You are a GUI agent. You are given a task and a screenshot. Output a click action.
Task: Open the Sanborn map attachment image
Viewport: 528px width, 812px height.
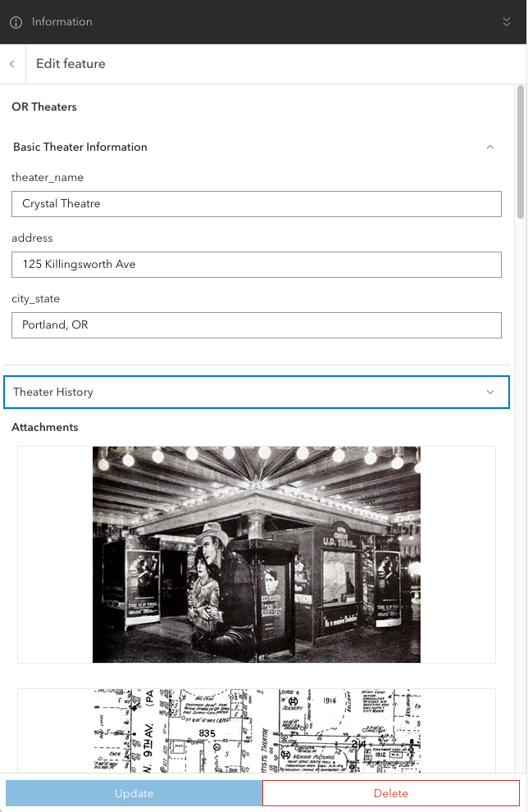point(257,731)
